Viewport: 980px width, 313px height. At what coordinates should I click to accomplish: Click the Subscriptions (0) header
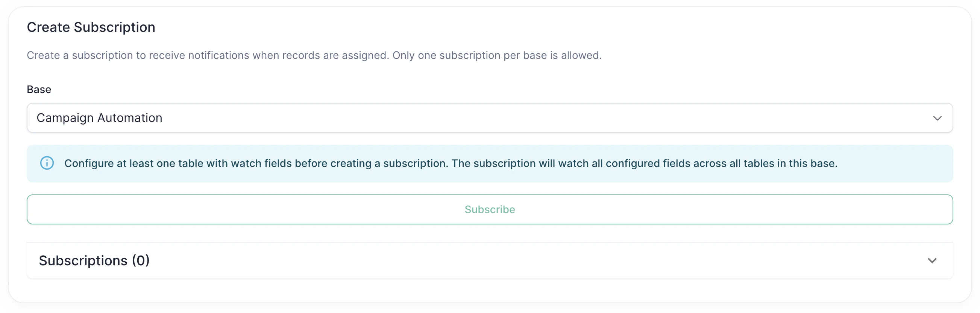pos(94,260)
